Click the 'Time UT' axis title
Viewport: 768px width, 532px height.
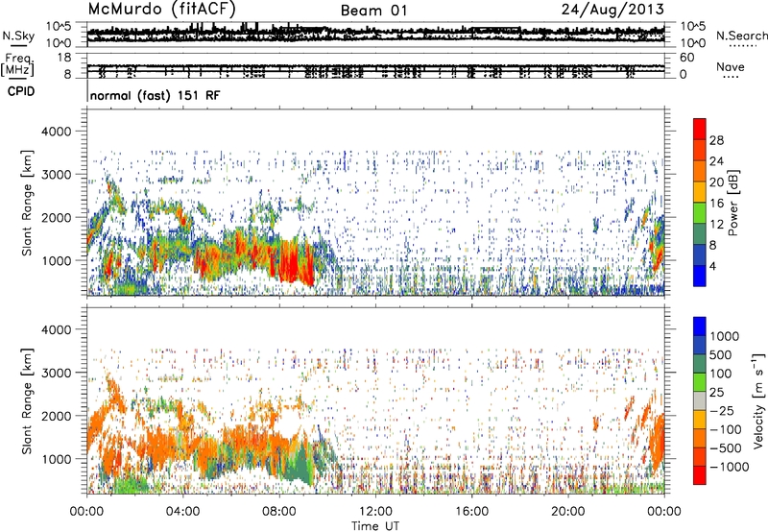point(375,525)
